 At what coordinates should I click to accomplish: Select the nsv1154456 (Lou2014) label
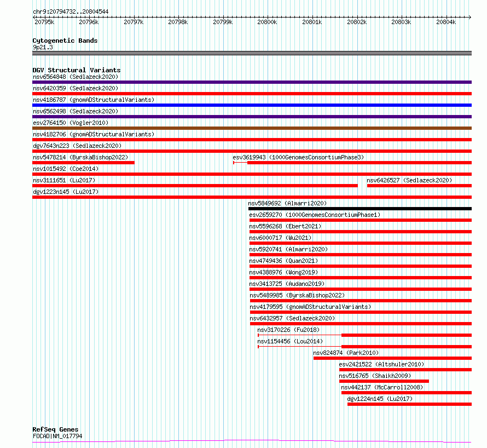(x=290, y=341)
